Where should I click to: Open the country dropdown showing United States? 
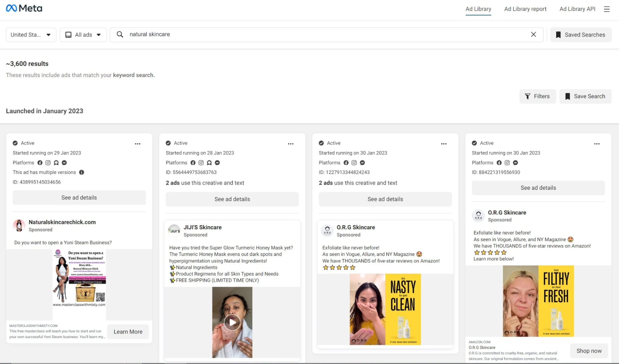coord(31,35)
